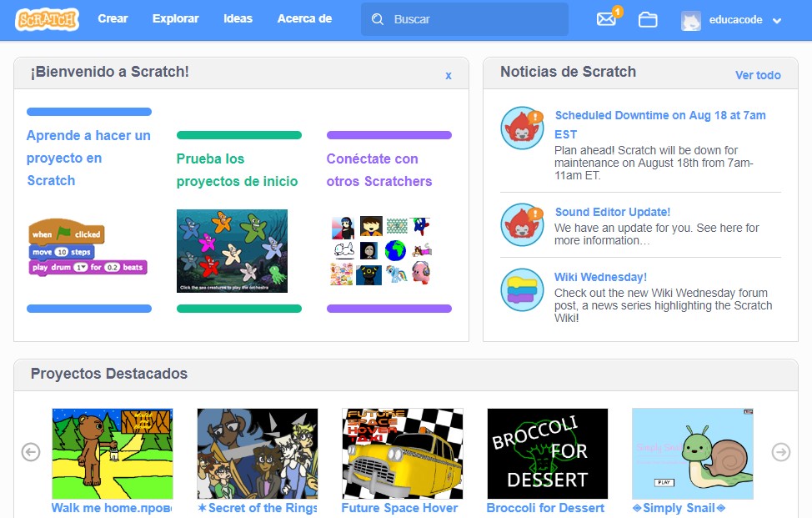Click the 'Simply Snail' project title
This screenshot has height=518, width=812.
[679, 508]
